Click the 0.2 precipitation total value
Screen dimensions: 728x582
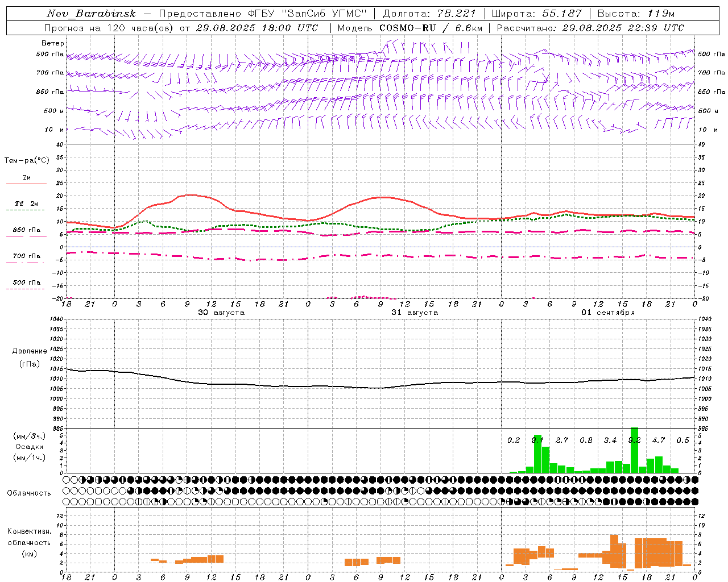pos(514,440)
